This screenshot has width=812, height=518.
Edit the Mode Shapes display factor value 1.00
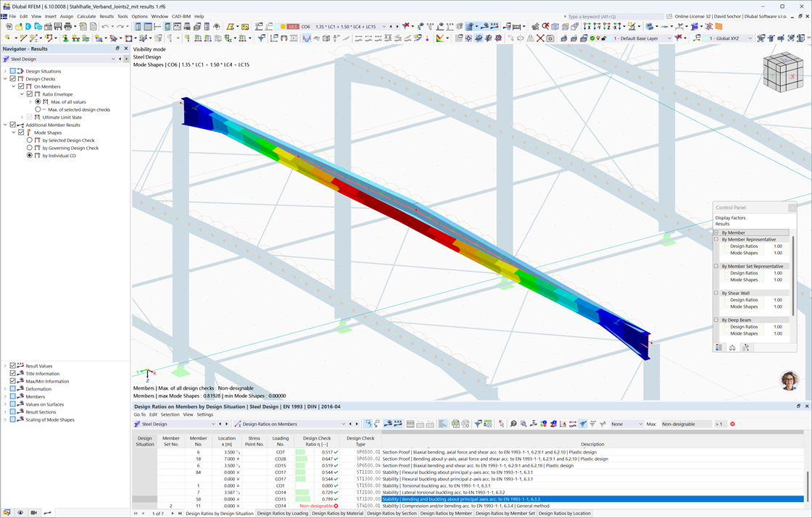click(x=778, y=253)
